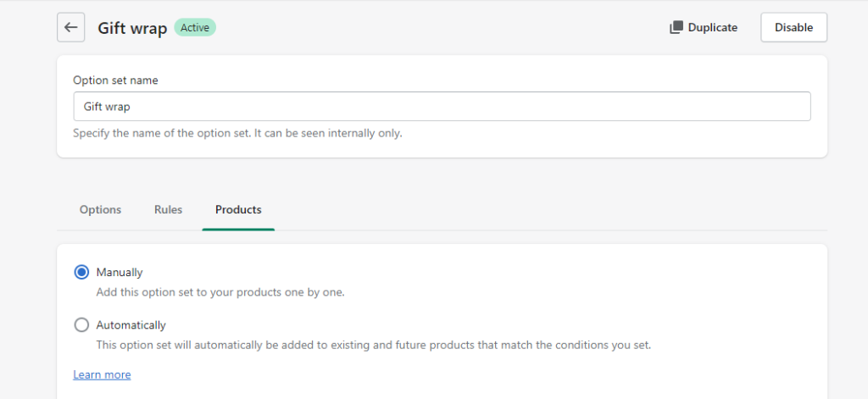Screen dimensions: 868x399
Task: Focus the Option set name text field
Action: click(x=442, y=106)
